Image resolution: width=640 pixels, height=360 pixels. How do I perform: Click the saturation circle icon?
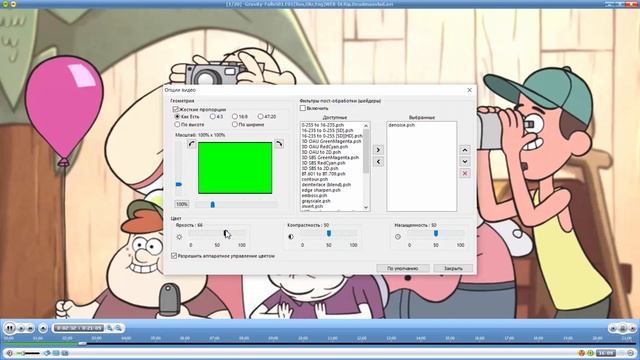pos(398,236)
